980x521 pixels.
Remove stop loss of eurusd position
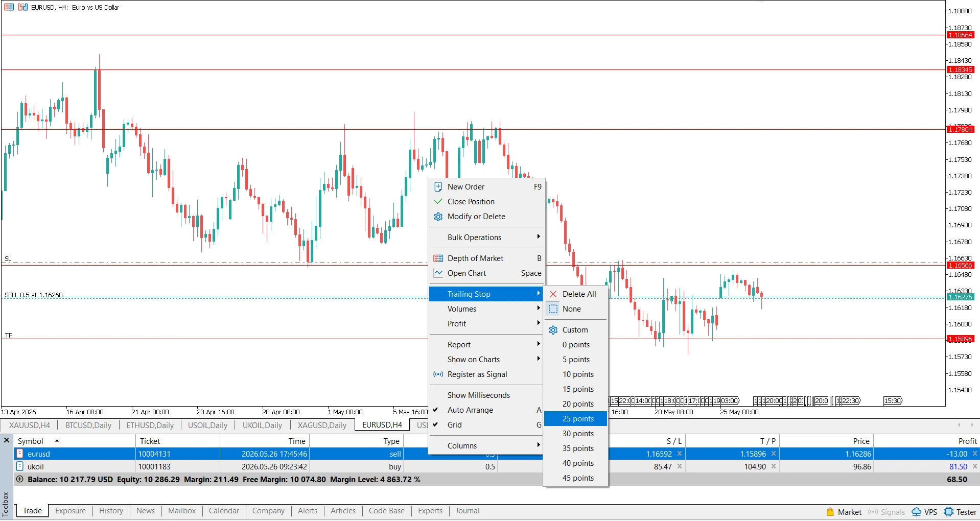tap(680, 454)
